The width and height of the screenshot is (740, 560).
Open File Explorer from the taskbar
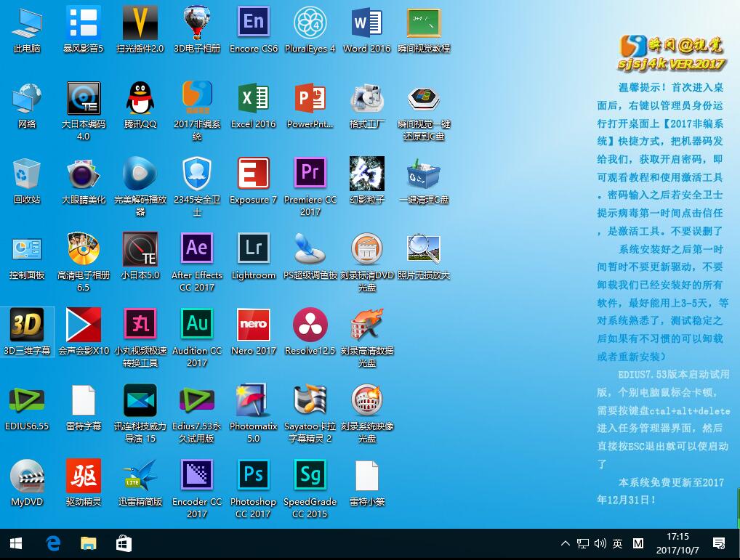pos(88,544)
